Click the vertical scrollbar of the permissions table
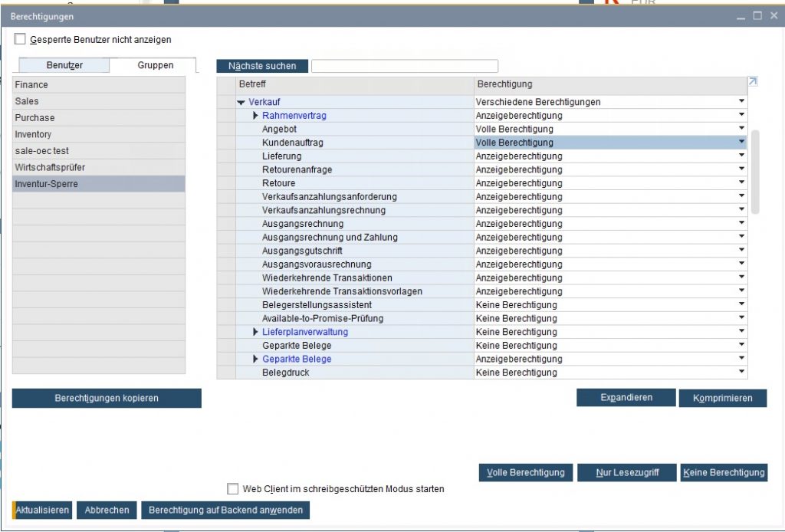Viewport: 785px width, 532px height. [x=755, y=172]
